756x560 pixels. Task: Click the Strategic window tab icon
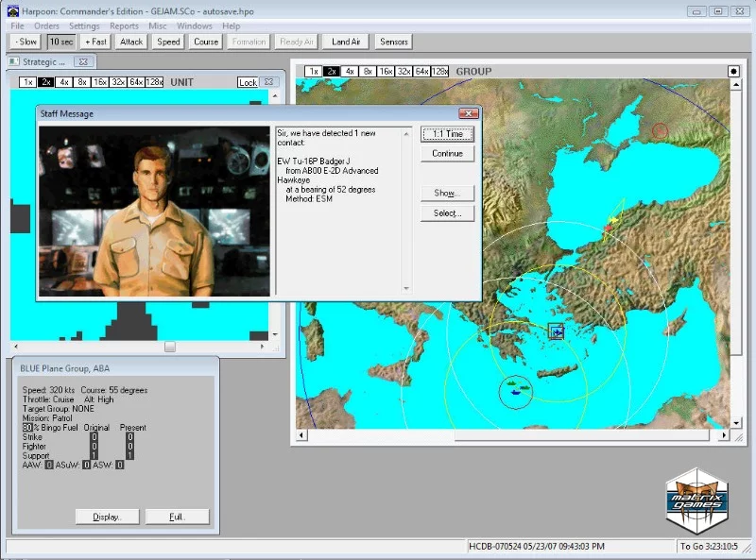click(13, 61)
